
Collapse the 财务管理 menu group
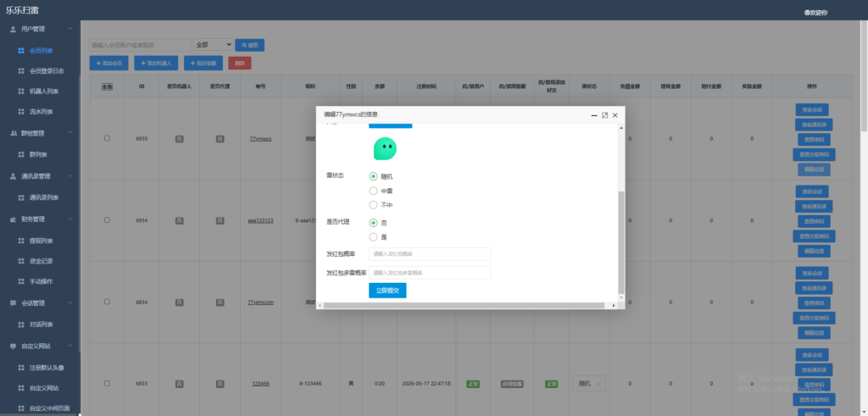point(70,219)
